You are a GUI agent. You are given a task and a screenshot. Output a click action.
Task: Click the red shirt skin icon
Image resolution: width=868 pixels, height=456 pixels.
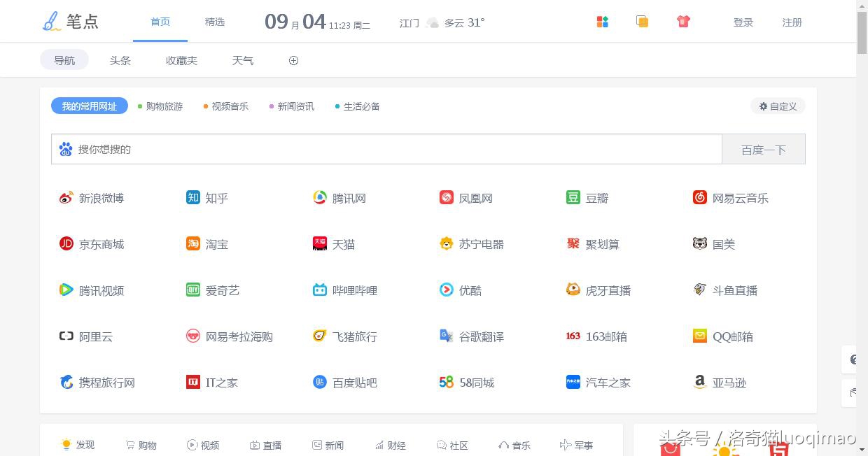click(x=684, y=22)
